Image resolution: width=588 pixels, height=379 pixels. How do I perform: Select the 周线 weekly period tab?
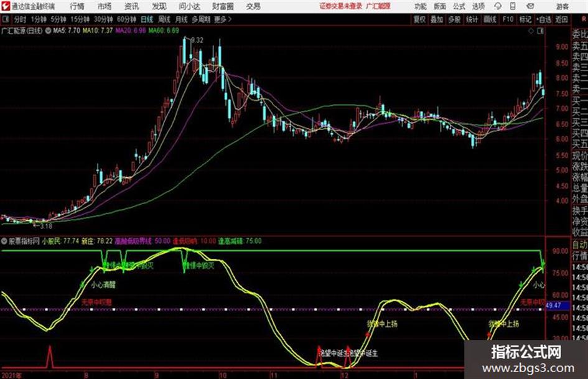164,19
